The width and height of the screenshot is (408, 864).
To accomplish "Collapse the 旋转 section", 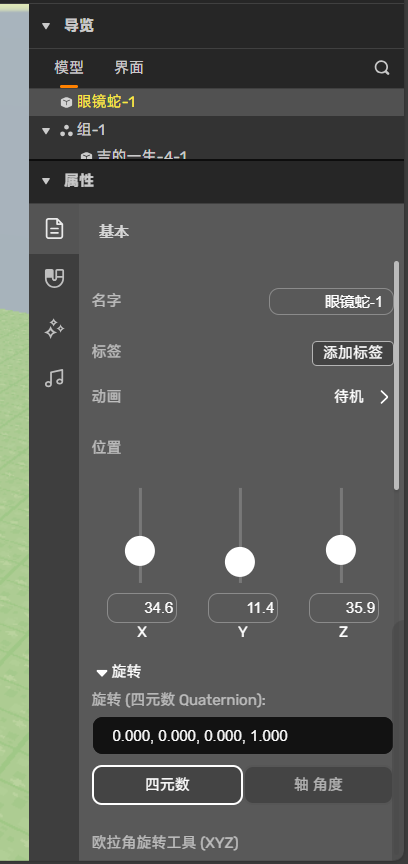I will [x=101, y=672].
